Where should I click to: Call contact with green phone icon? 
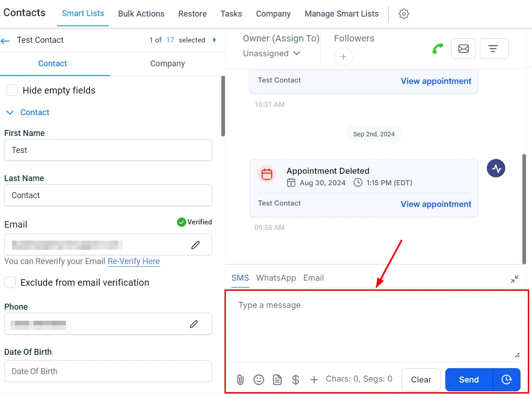437,49
